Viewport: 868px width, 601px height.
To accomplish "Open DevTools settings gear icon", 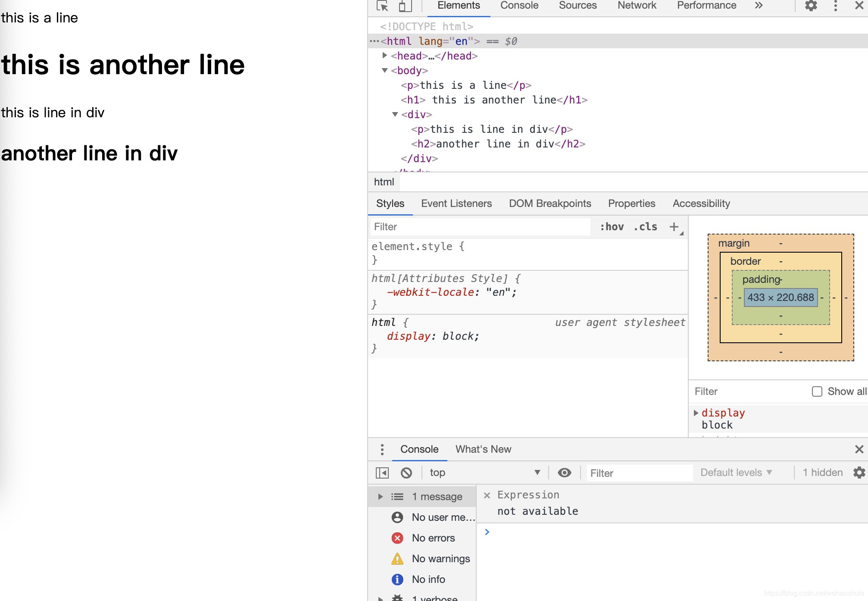I will point(811,6).
